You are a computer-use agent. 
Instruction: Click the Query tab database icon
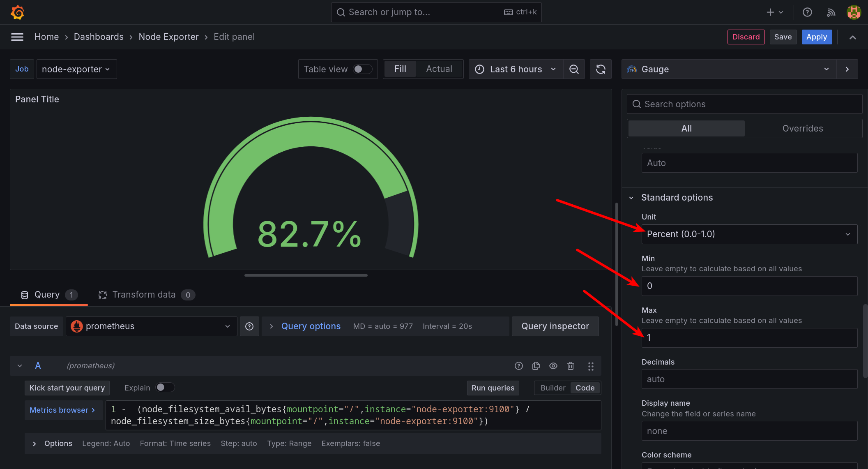click(25, 295)
